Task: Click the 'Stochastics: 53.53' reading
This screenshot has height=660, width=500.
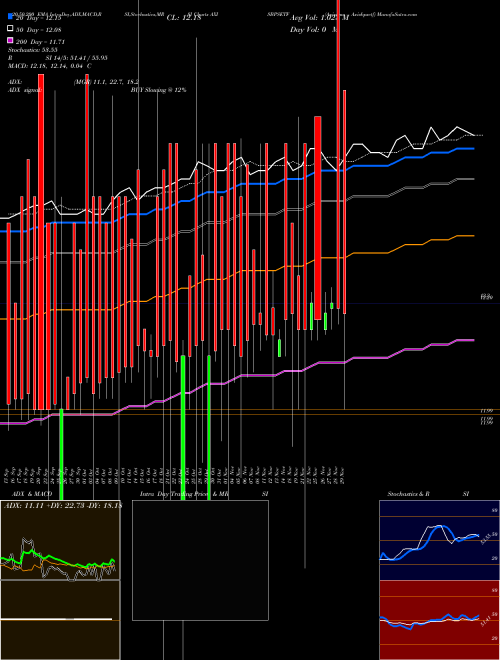Action: 33,50
